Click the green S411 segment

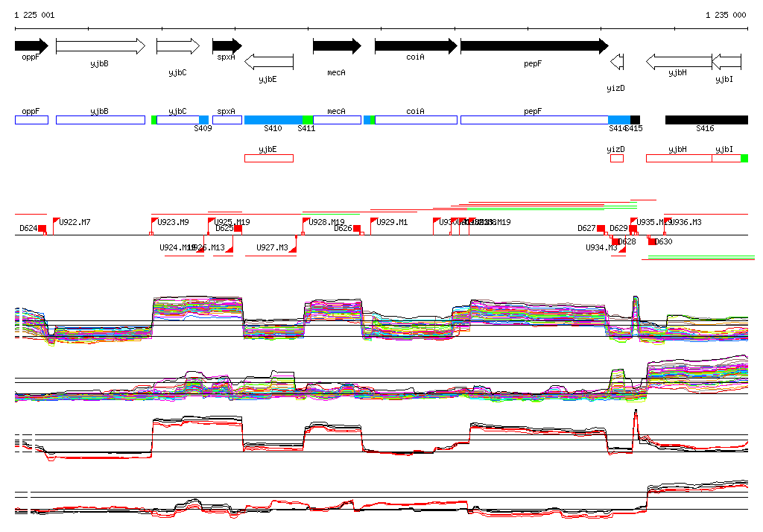tap(308, 120)
